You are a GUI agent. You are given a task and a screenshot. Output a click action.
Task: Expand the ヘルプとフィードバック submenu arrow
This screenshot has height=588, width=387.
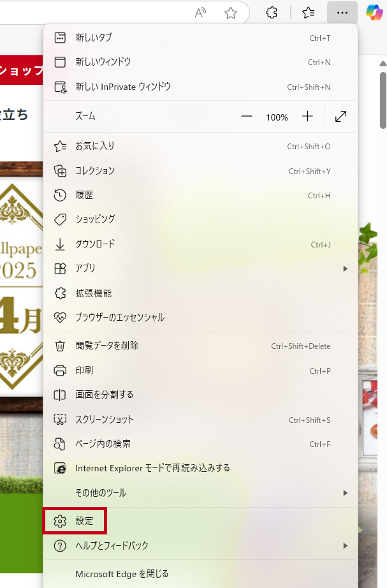[346, 546]
